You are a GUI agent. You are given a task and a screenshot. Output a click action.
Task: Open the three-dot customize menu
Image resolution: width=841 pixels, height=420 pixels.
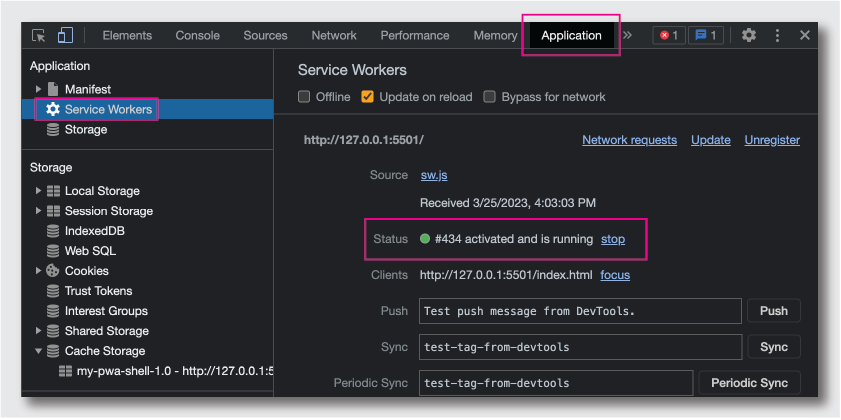point(777,35)
